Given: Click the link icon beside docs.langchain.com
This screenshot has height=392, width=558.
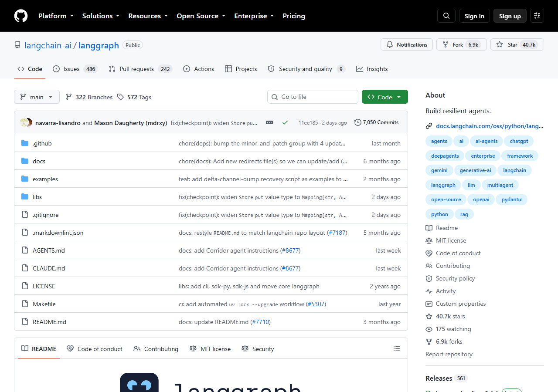Looking at the screenshot, I should pos(429,126).
